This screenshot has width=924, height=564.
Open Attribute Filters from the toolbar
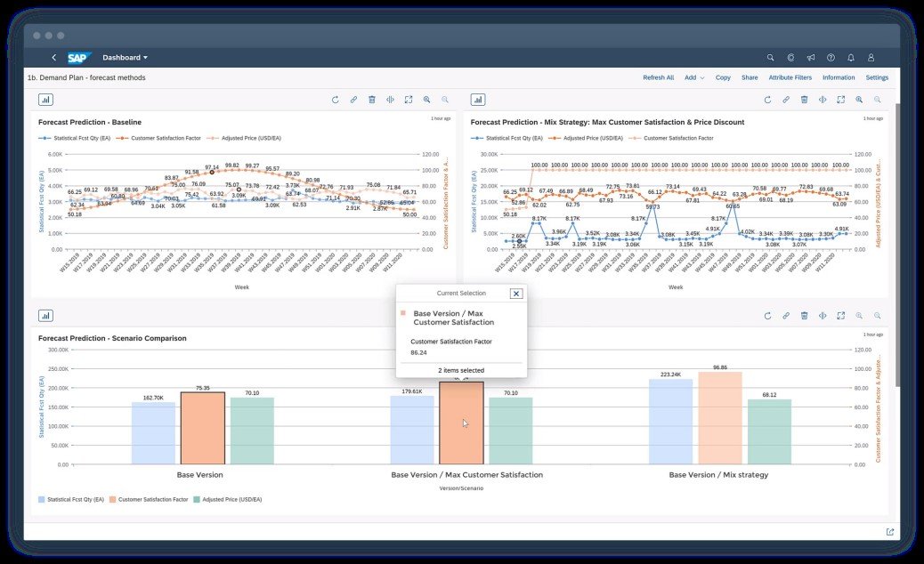[x=790, y=77]
